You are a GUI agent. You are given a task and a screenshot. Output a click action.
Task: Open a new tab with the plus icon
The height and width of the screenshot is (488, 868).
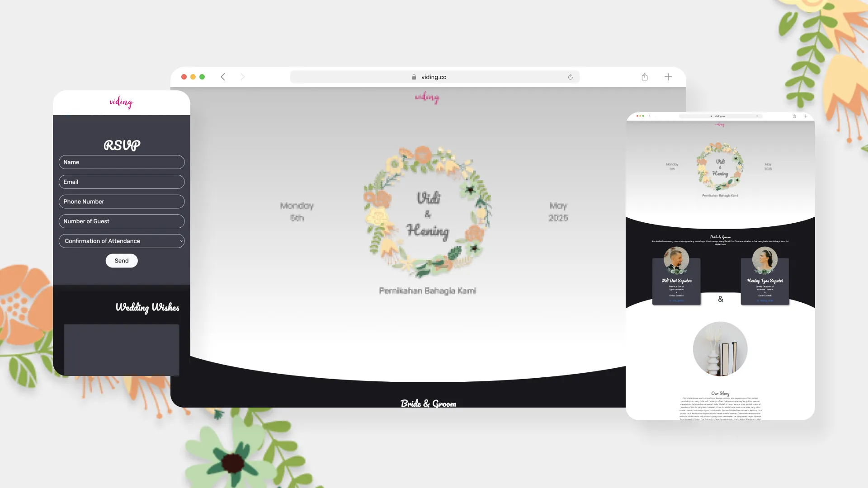click(668, 77)
